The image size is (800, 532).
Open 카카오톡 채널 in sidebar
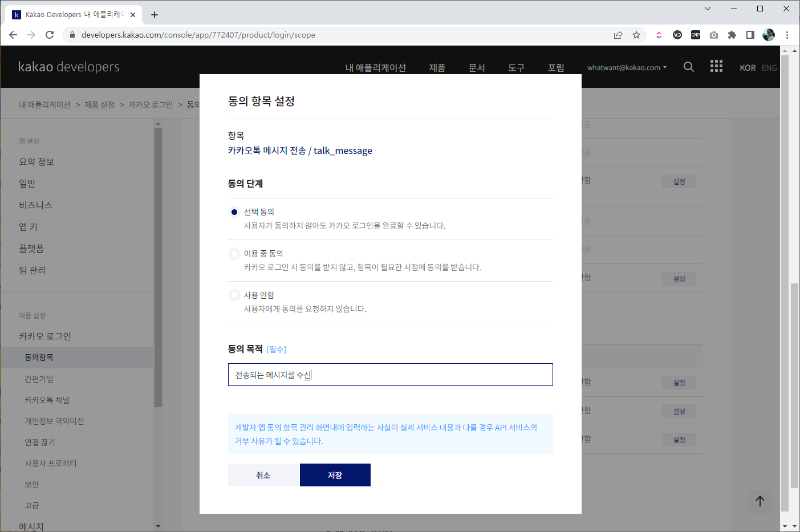coord(47,400)
